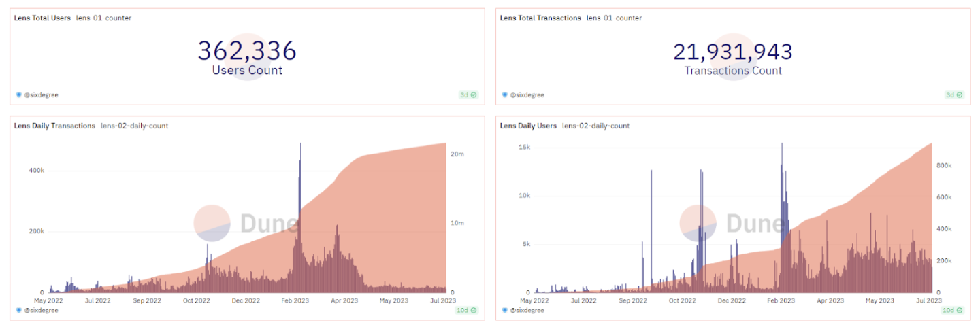Click Dec 2022 label on Daily Transactions chart
980x327 pixels.
(246, 300)
